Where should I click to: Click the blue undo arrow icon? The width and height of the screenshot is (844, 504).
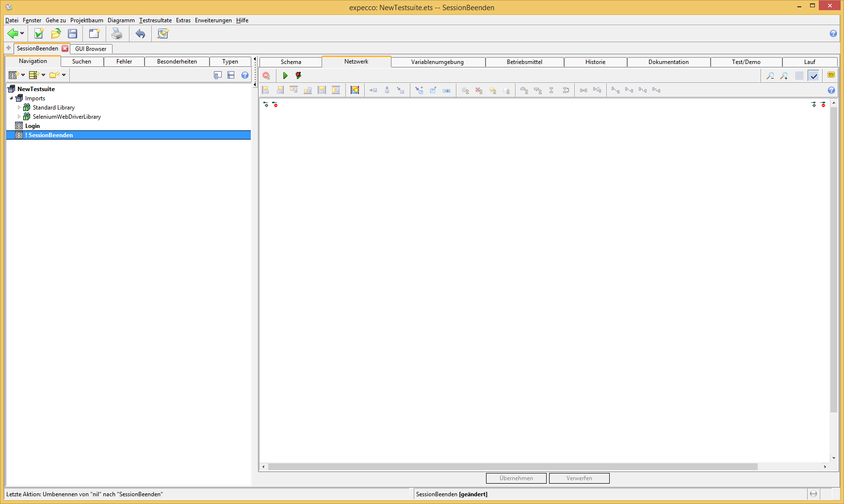[140, 33]
